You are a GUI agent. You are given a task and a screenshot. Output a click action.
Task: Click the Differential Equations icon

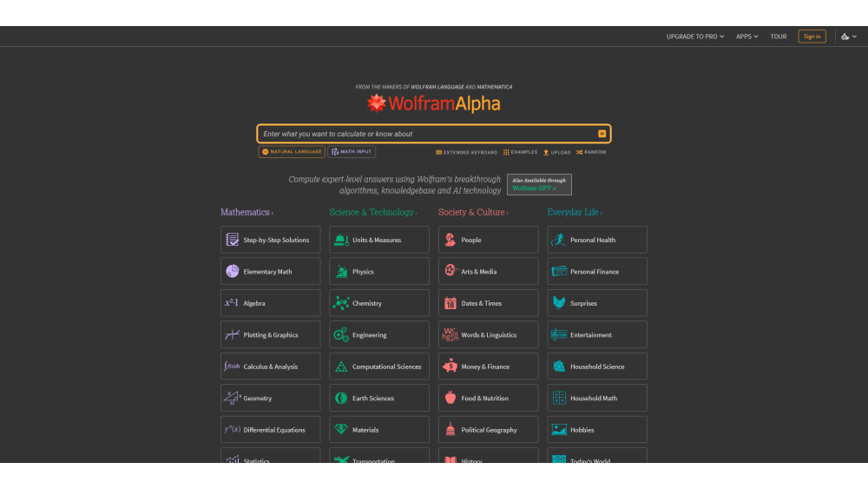(x=232, y=429)
